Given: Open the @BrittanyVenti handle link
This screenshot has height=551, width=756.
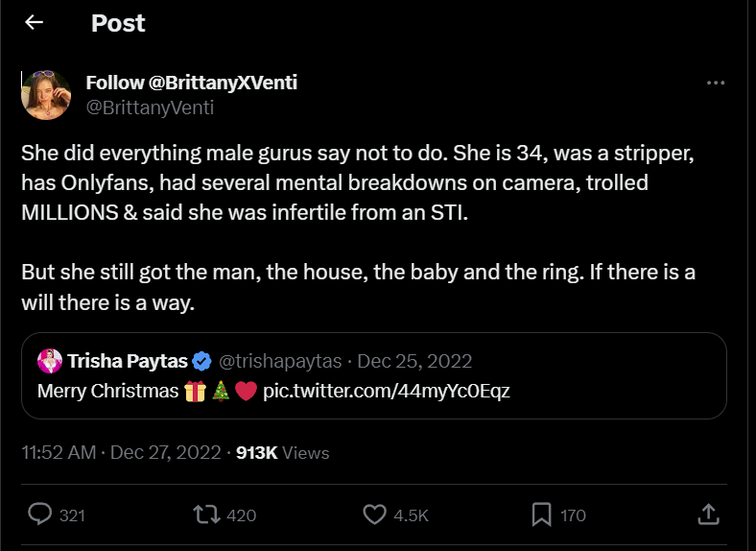Looking at the screenshot, I should [x=150, y=108].
